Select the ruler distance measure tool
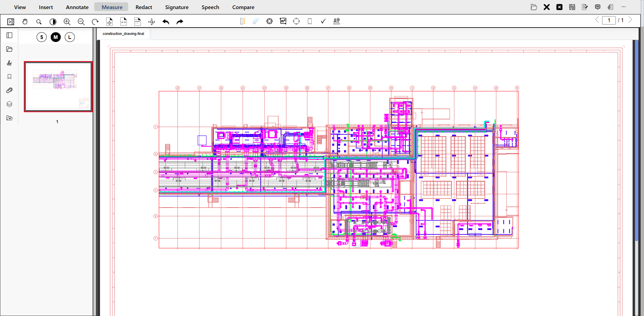Image resolution: width=644 pixels, height=316 pixels. 242,21
